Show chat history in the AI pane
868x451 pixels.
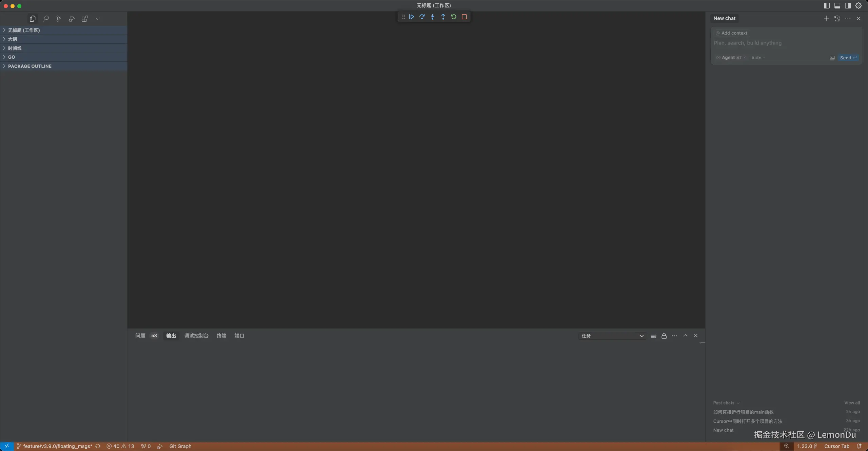[837, 18]
